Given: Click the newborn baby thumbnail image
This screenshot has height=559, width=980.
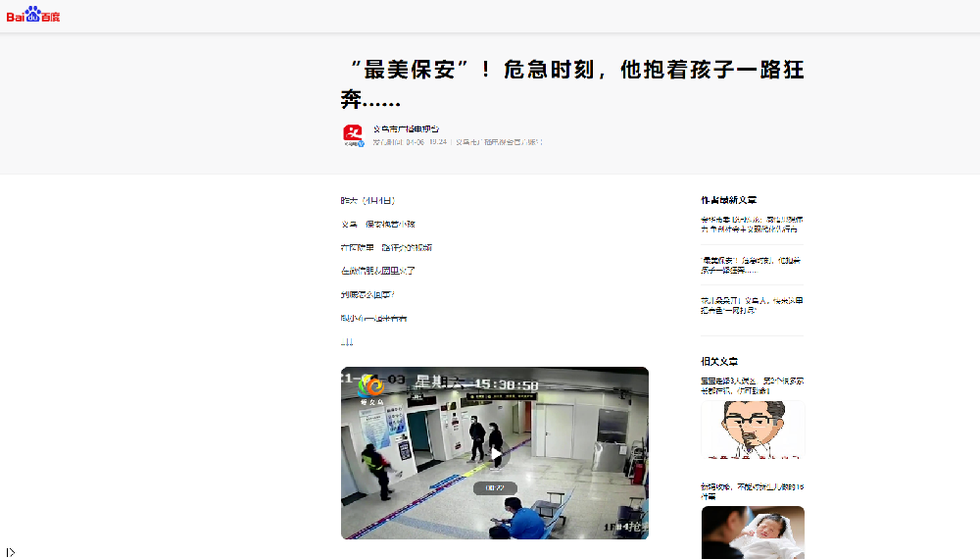Looking at the screenshot, I should (x=753, y=533).
